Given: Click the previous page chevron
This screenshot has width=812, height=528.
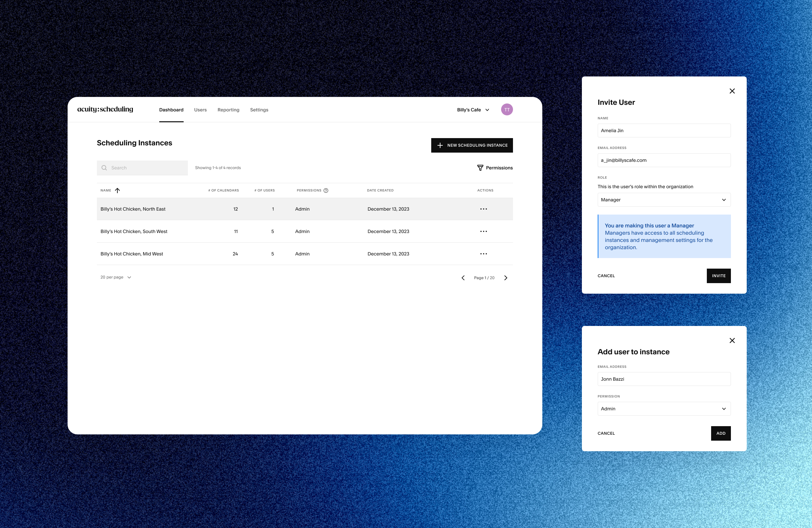Looking at the screenshot, I should pos(463,278).
